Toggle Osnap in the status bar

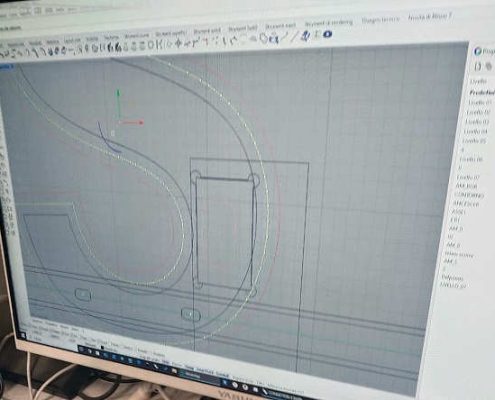click(189, 367)
